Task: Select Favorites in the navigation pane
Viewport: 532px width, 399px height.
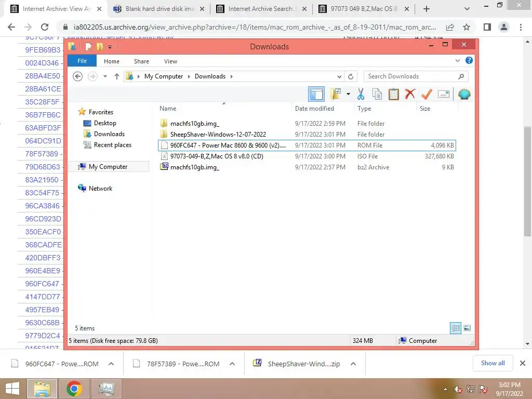Action: (101, 112)
